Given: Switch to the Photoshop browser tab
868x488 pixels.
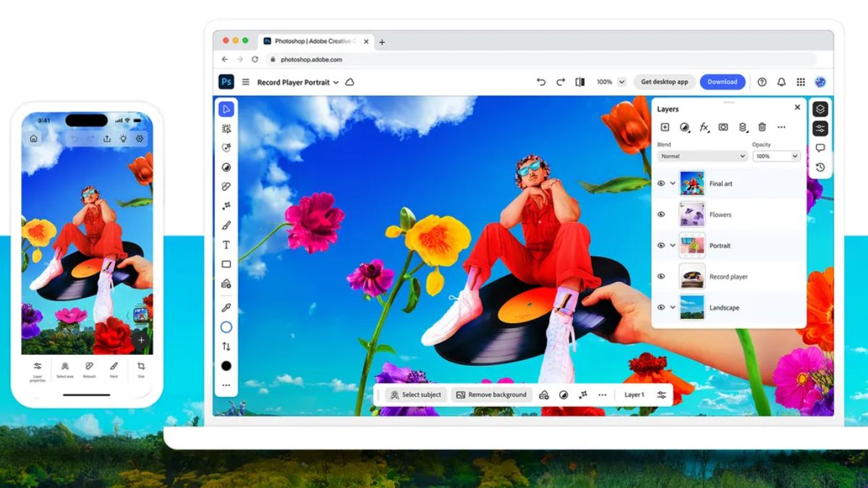Looking at the screenshot, I should (315, 41).
